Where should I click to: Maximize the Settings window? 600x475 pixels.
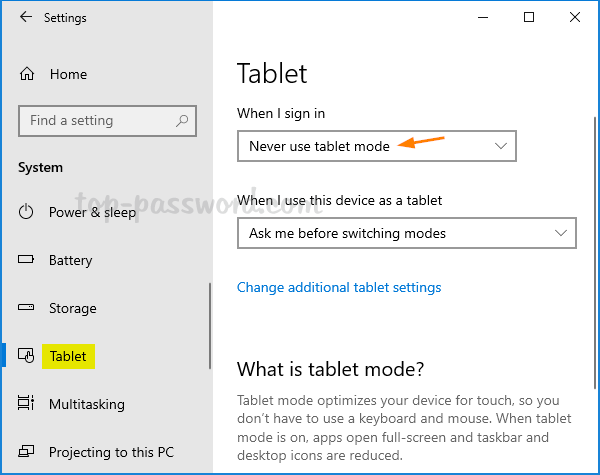(x=529, y=17)
